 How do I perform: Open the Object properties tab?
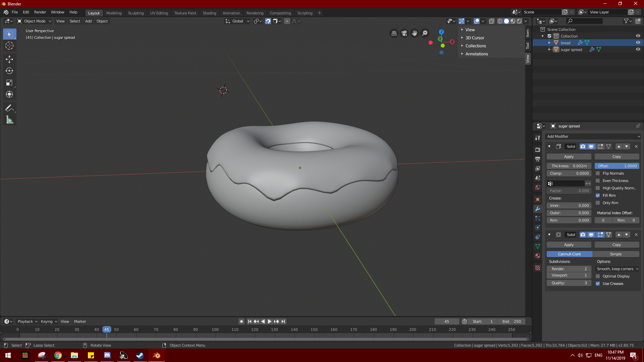pos(538,199)
